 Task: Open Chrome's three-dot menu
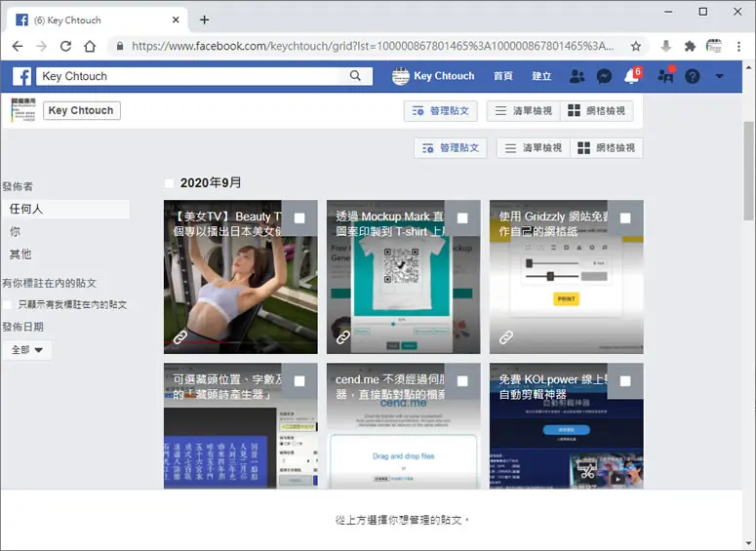pyautogui.click(x=738, y=46)
